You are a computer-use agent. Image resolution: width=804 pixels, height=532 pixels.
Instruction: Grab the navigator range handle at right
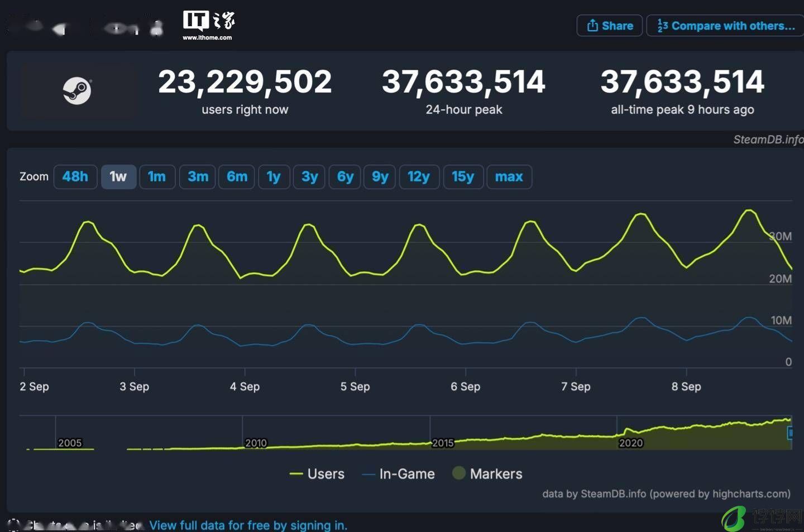[790, 433]
